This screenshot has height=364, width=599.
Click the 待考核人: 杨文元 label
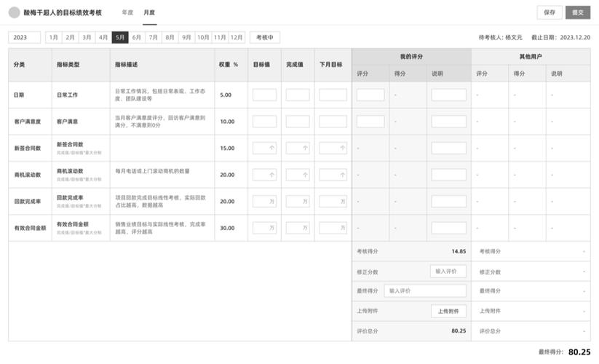coord(500,37)
